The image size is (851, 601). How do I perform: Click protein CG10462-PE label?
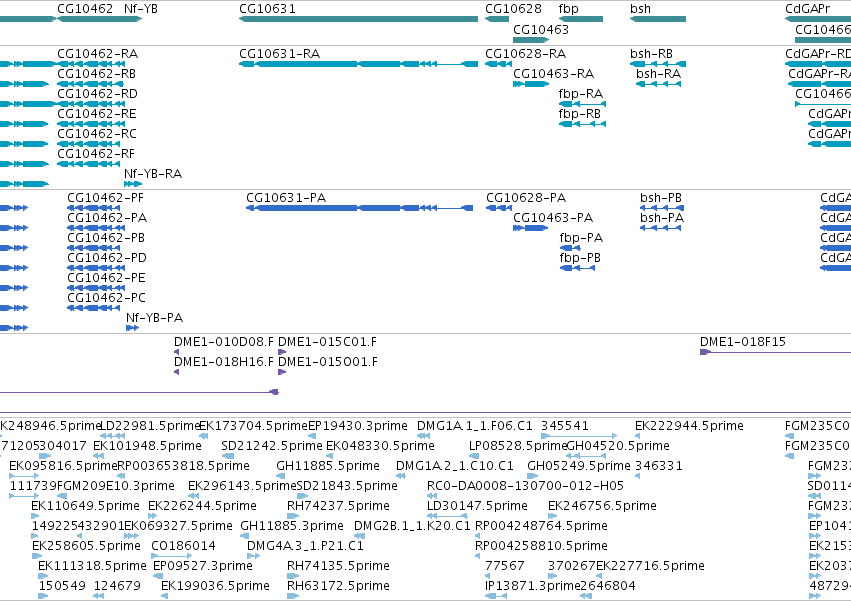(x=106, y=278)
